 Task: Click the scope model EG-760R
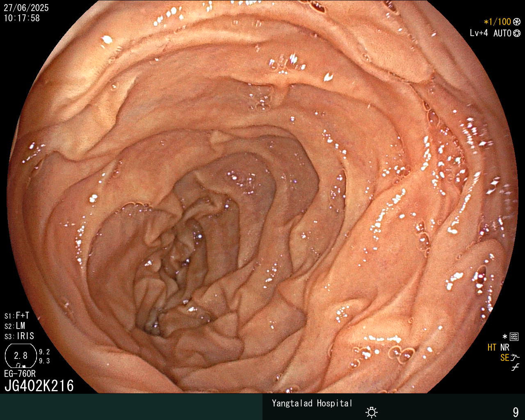click(x=20, y=374)
